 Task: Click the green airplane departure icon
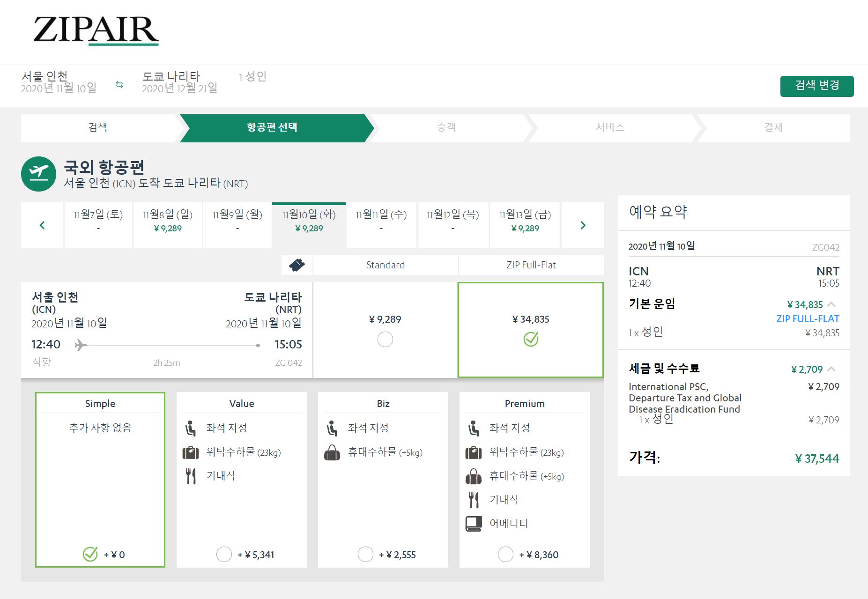pos(38,174)
